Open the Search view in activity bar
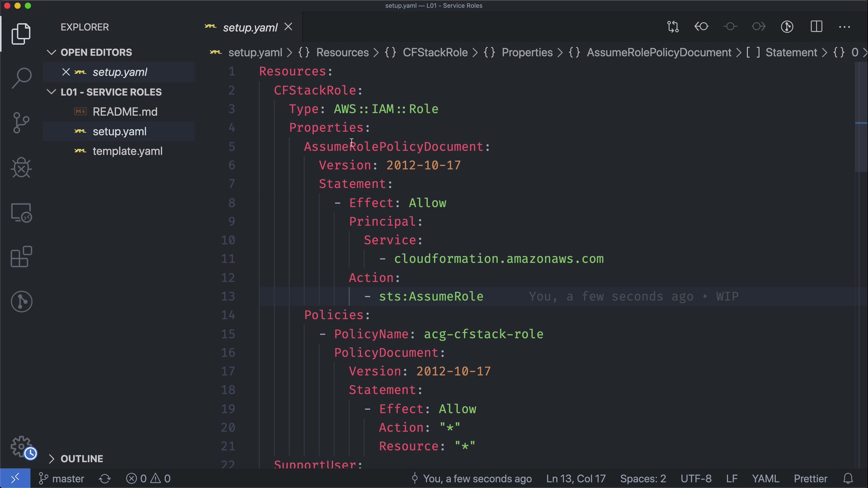The width and height of the screenshot is (868, 488). (x=21, y=78)
